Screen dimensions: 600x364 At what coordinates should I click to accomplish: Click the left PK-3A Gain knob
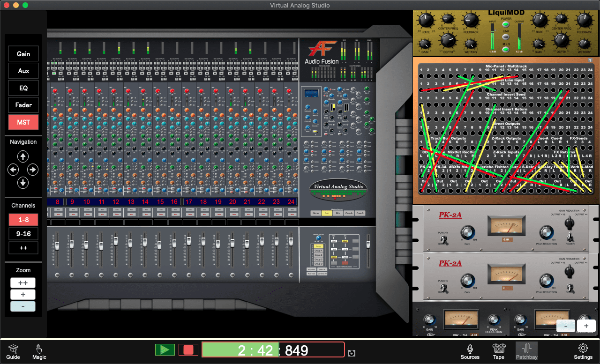coord(429,319)
